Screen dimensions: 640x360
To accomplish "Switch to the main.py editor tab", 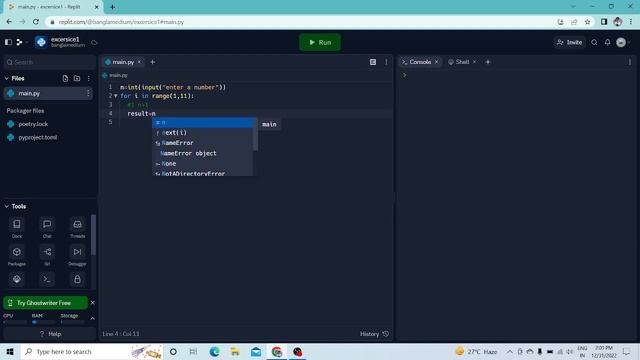I will 123,62.
